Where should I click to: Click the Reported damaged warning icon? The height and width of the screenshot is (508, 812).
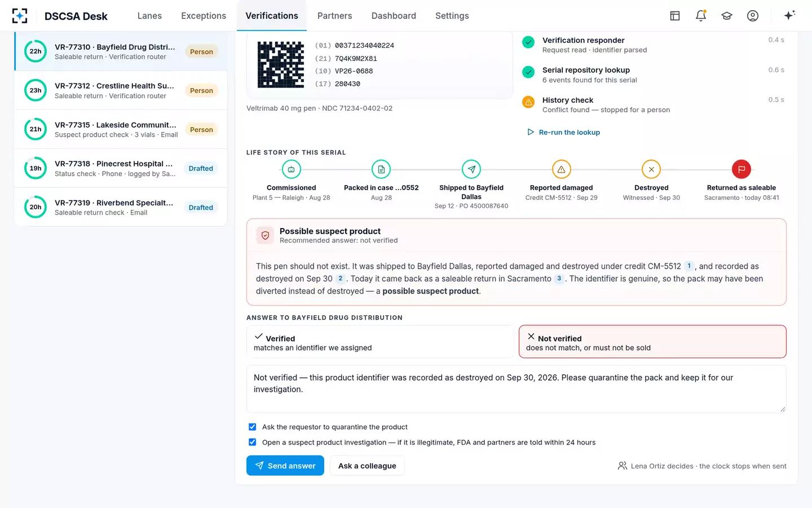[x=561, y=169]
